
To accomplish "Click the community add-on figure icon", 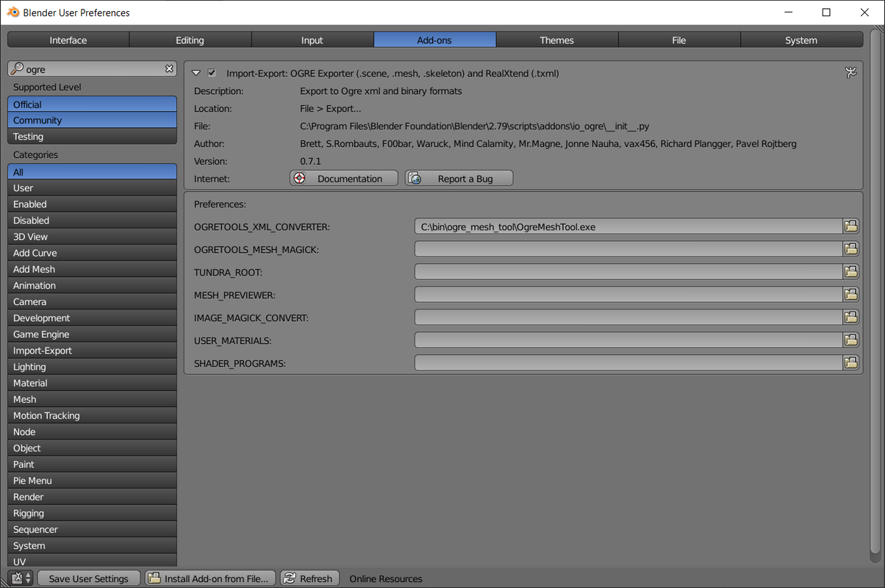I will pos(851,73).
